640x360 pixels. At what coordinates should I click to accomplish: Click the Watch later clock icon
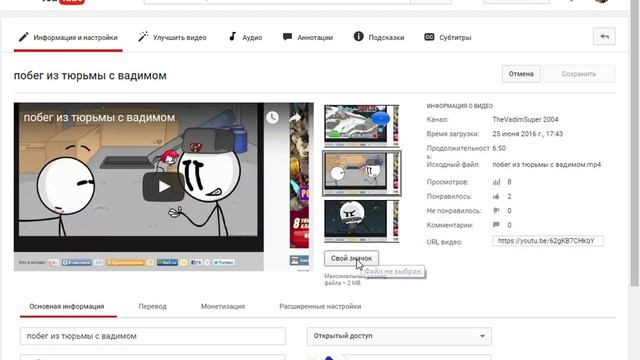(272, 118)
